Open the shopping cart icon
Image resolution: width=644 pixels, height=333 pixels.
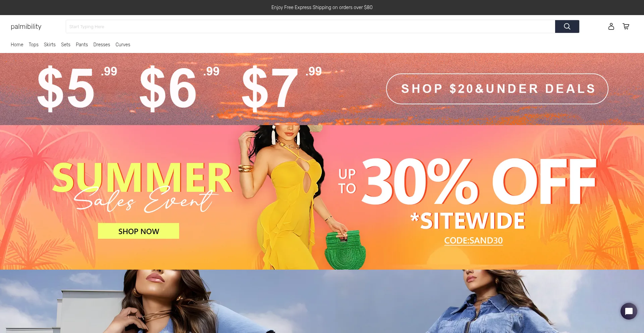pos(626,26)
